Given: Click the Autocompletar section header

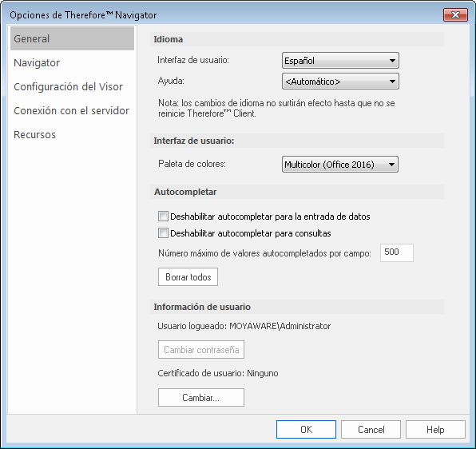Looking at the screenshot, I should [297, 192].
